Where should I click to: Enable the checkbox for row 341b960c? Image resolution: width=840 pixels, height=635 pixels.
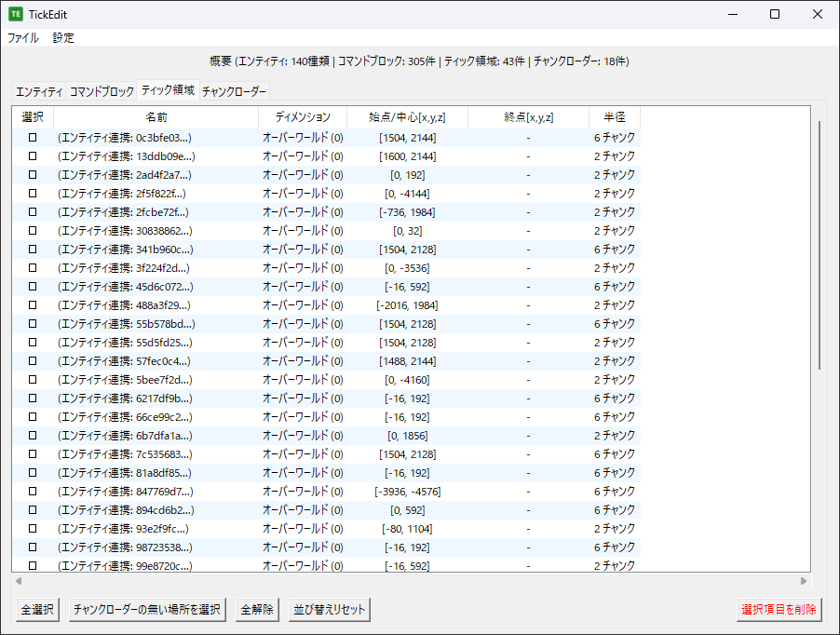click(33, 250)
